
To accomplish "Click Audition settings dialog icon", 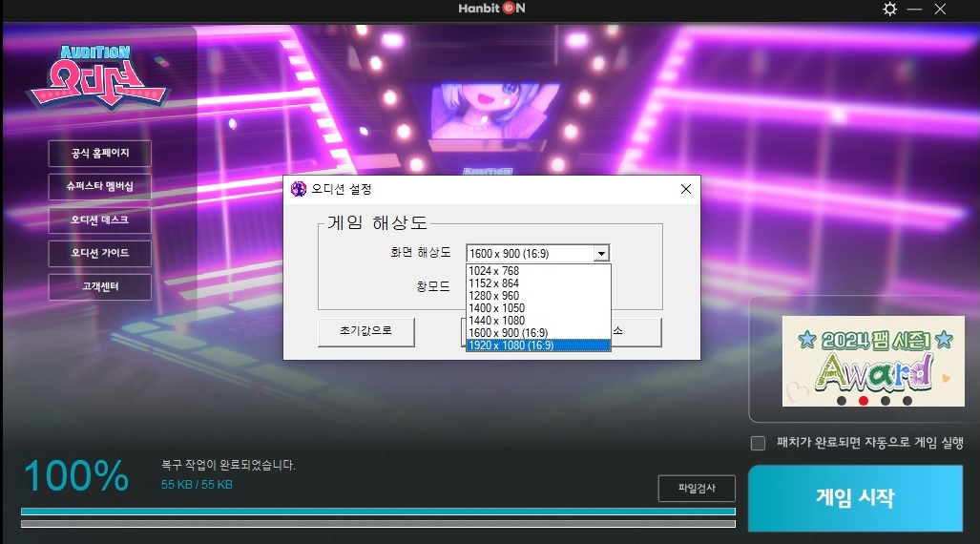I will (x=299, y=189).
